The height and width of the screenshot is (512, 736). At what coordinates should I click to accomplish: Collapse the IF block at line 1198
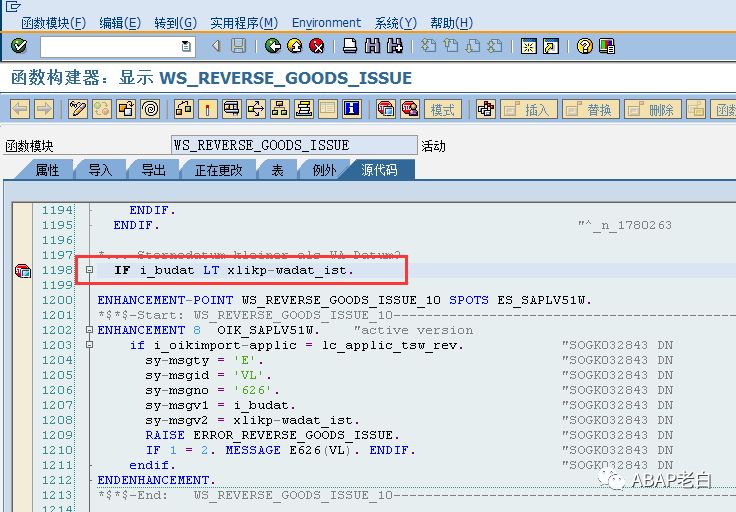[89, 270]
